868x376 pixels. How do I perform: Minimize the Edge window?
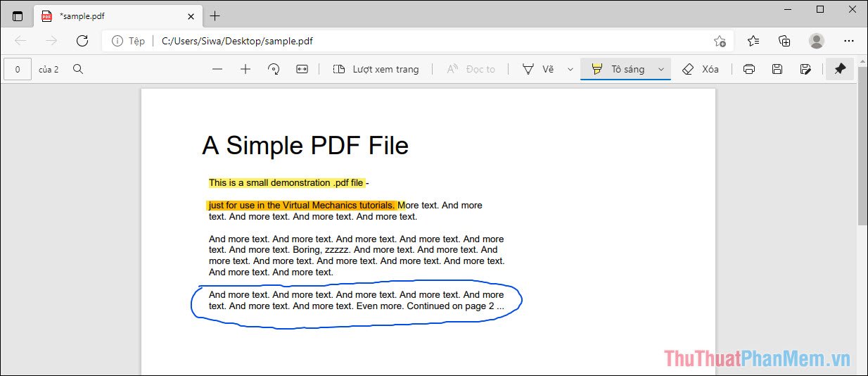pyautogui.click(x=787, y=9)
